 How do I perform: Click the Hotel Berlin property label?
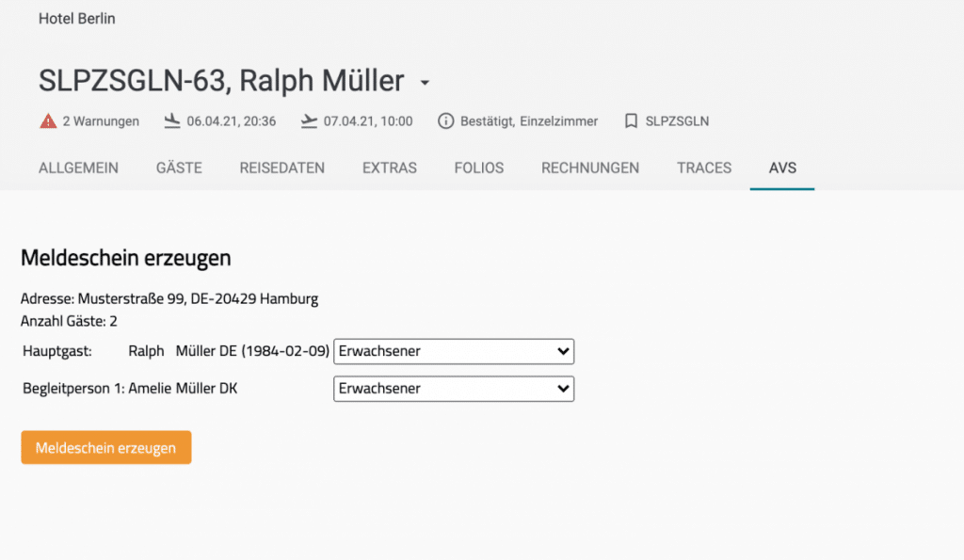point(77,19)
